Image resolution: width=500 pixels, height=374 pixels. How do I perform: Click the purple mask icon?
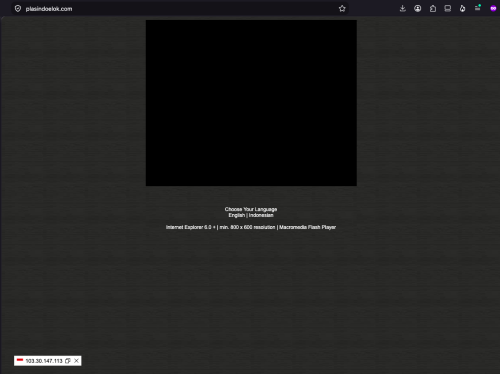click(x=493, y=9)
